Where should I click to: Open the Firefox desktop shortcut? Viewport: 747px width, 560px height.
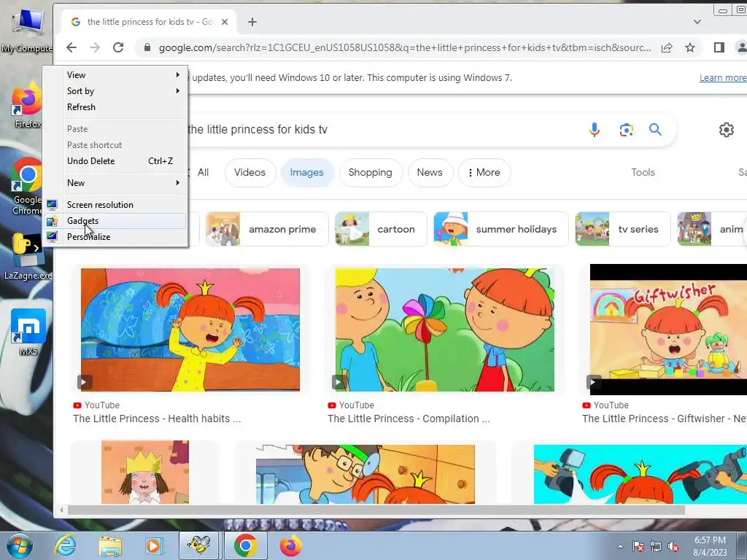(x=27, y=105)
